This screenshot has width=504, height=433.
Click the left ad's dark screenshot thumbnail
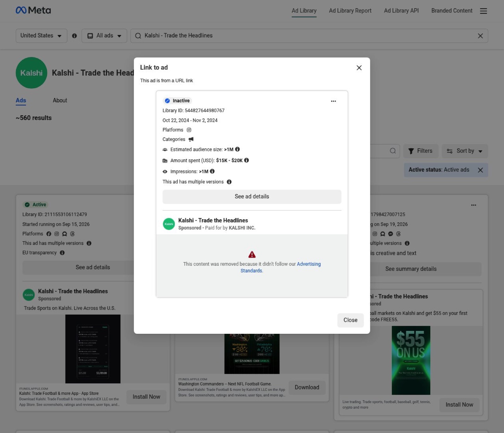point(93,349)
